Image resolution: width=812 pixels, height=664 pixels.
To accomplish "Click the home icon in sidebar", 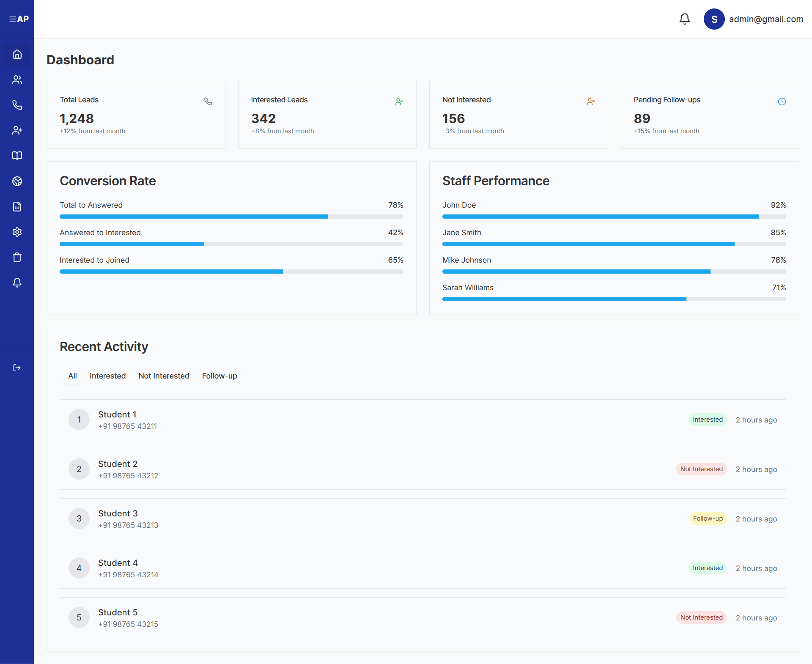I will tap(17, 54).
